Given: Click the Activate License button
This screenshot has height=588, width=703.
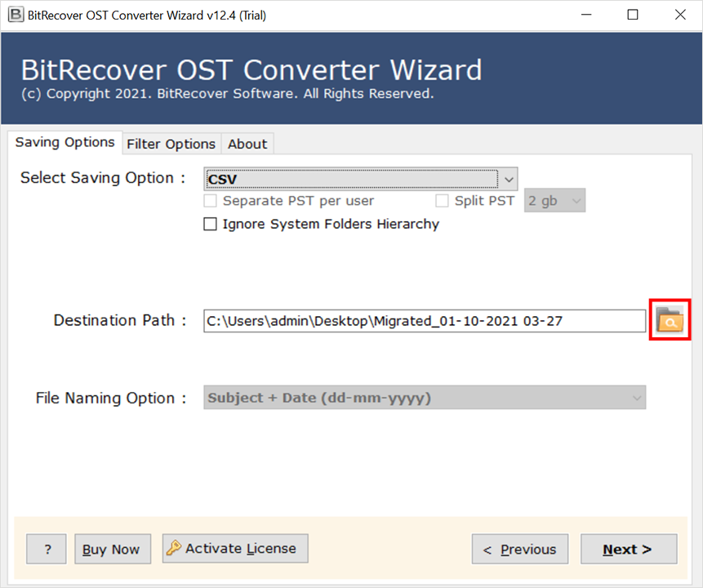Looking at the screenshot, I should point(235,548).
